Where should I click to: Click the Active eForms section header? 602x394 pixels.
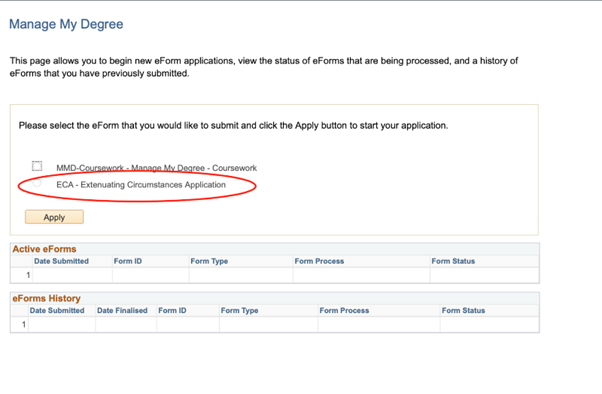coord(44,249)
